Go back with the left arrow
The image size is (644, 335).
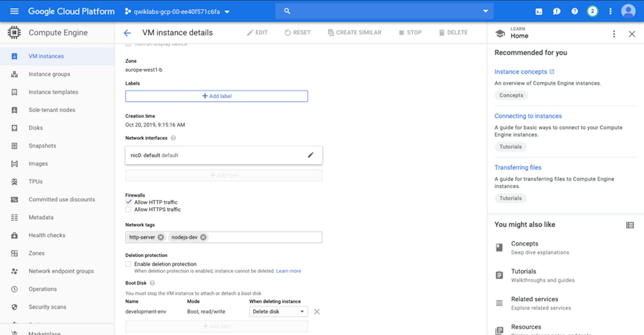click(127, 33)
